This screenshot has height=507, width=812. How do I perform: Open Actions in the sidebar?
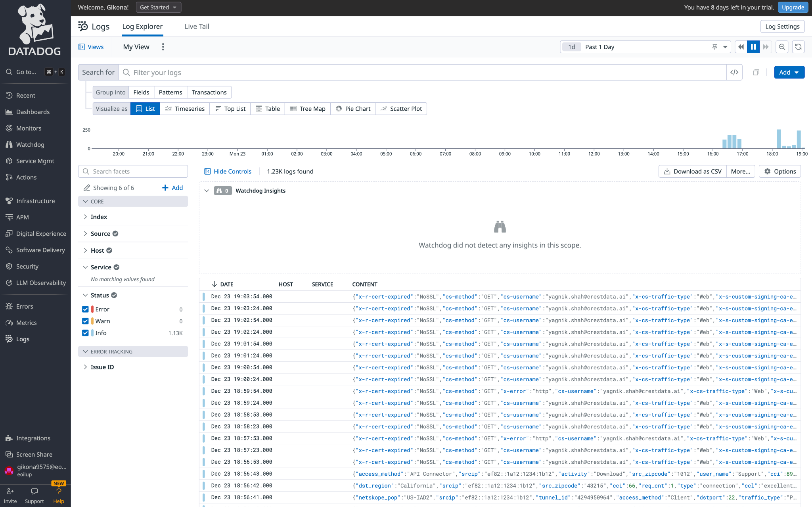click(x=26, y=177)
